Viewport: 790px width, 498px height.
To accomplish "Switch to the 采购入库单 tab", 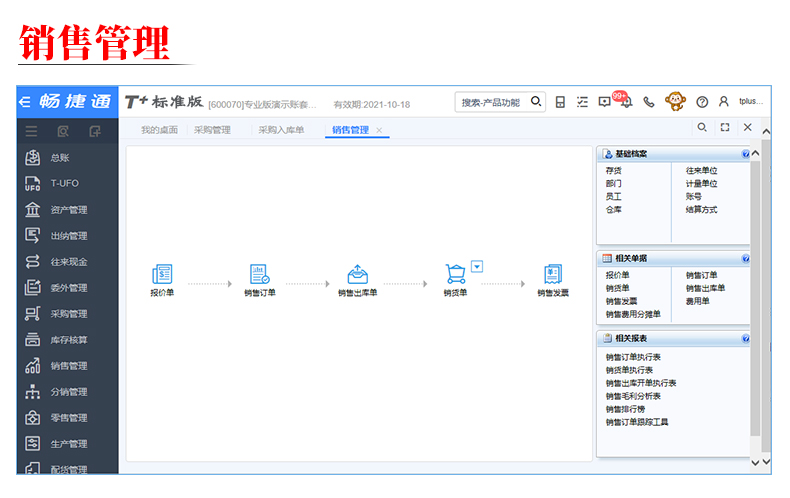I will [281, 130].
